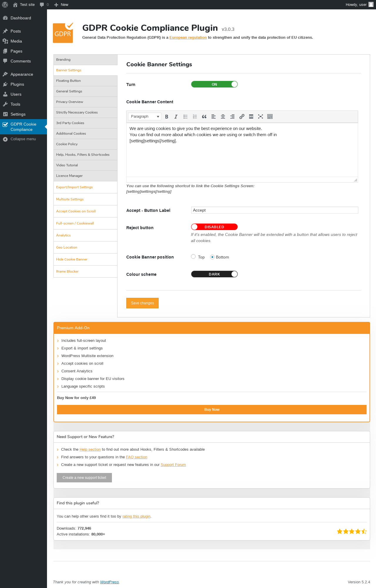Go to the Cookie Policy tab
The width and height of the screenshot is (376, 588).
click(85, 144)
